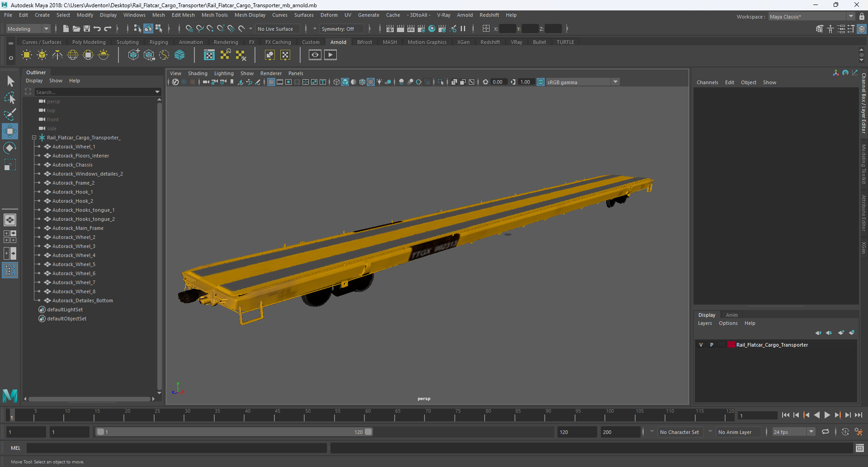The height and width of the screenshot is (467, 868).
Task: Toggle viewport Textured display mode
Action: pyautogui.click(x=371, y=82)
